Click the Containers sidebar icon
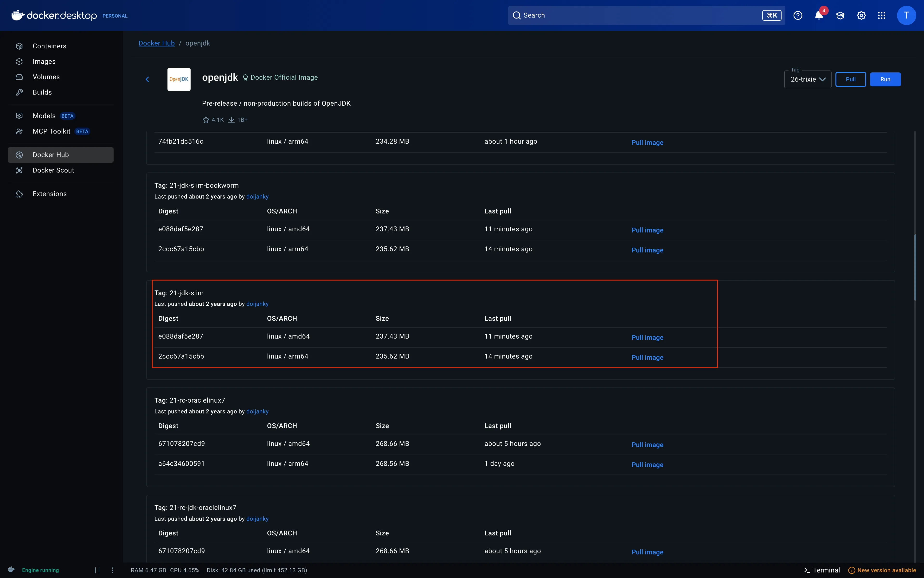 (x=19, y=46)
